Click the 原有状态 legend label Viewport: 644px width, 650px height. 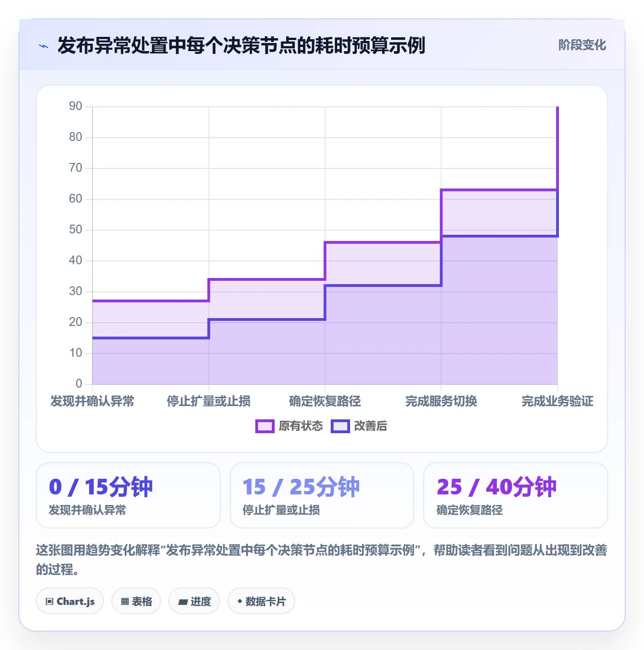pyautogui.click(x=301, y=426)
